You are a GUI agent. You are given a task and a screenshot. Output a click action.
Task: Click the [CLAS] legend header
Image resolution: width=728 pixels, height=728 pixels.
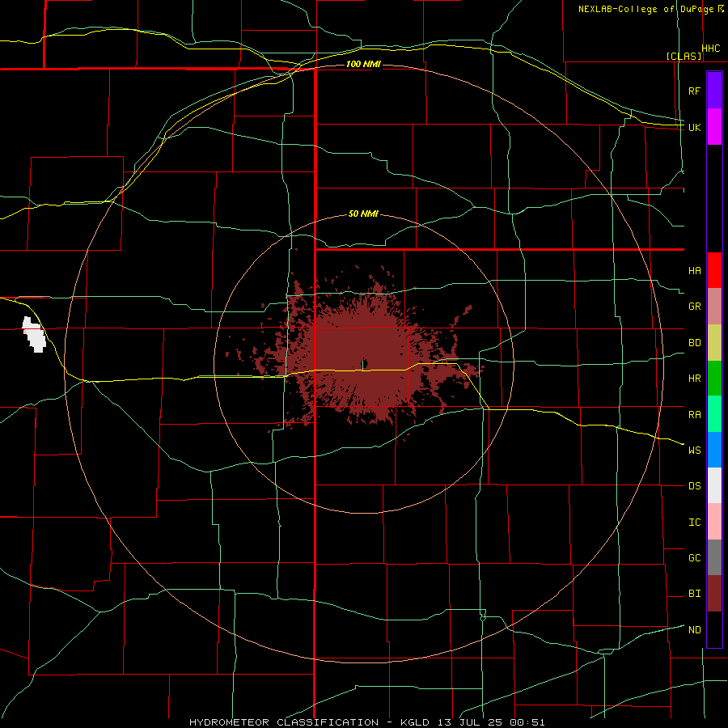(x=684, y=56)
